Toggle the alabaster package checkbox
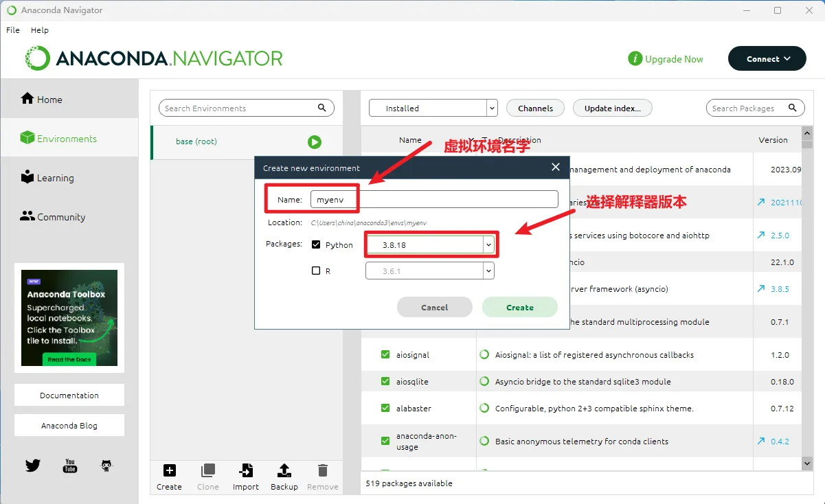The image size is (825, 504). coord(385,408)
